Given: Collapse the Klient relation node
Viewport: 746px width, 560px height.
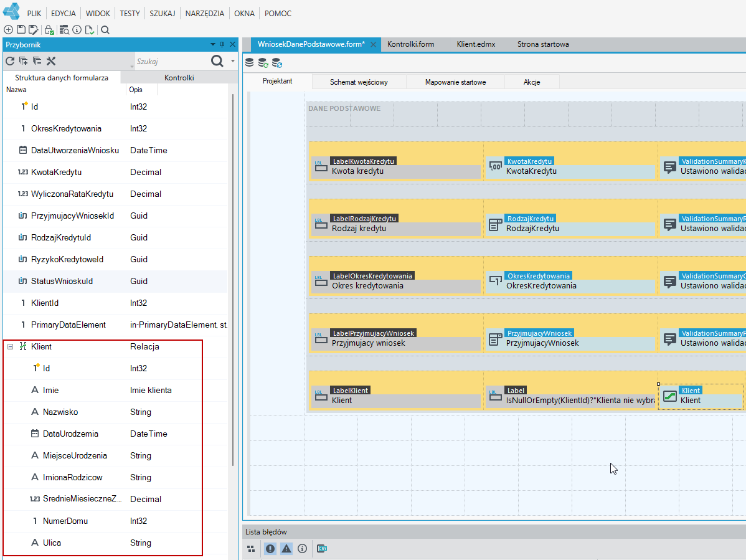Looking at the screenshot, I should point(10,347).
